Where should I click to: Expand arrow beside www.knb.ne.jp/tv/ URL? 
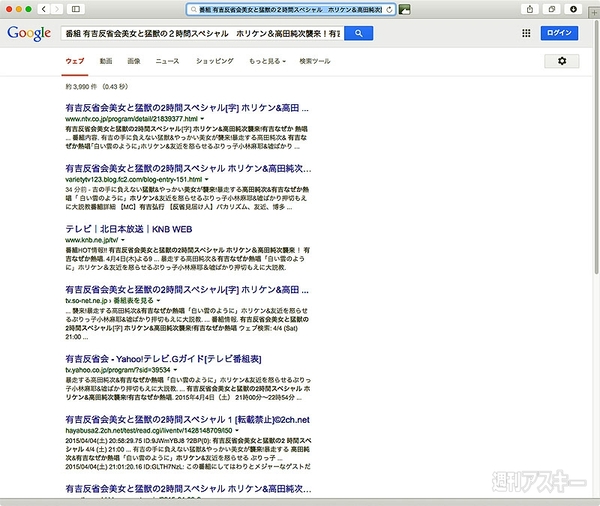[123, 240]
